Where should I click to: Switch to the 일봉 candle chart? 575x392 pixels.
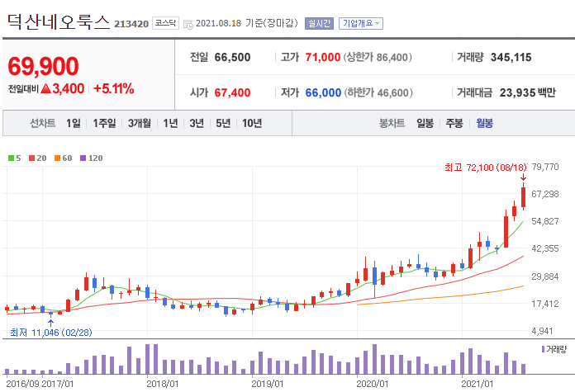point(425,124)
